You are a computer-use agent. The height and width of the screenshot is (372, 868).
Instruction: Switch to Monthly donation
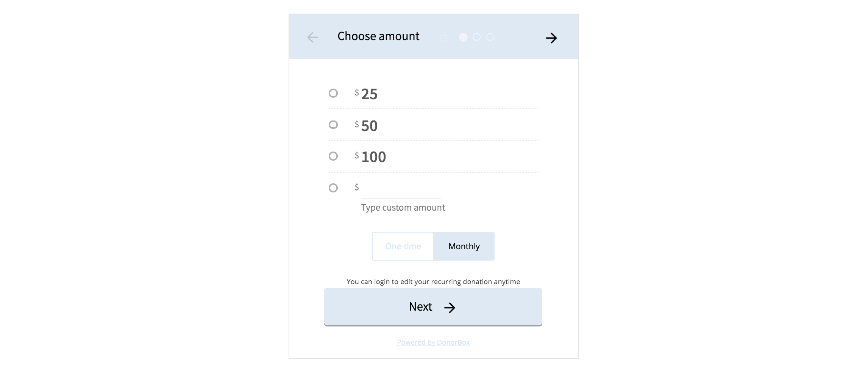(464, 246)
